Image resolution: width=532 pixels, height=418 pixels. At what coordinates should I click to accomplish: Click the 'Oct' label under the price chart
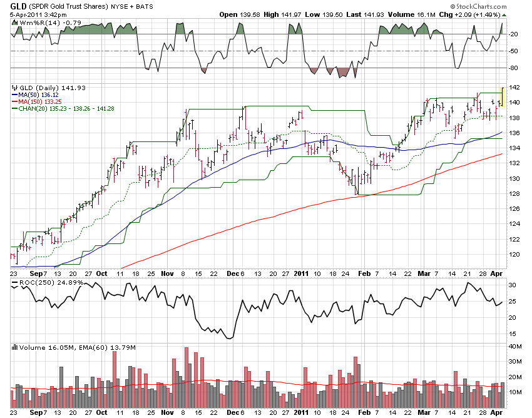101,273
